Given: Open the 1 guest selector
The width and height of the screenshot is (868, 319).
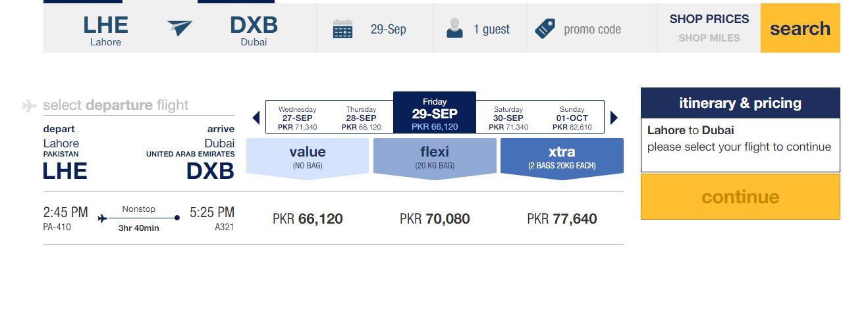Looking at the screenshot, I should 491,30.
